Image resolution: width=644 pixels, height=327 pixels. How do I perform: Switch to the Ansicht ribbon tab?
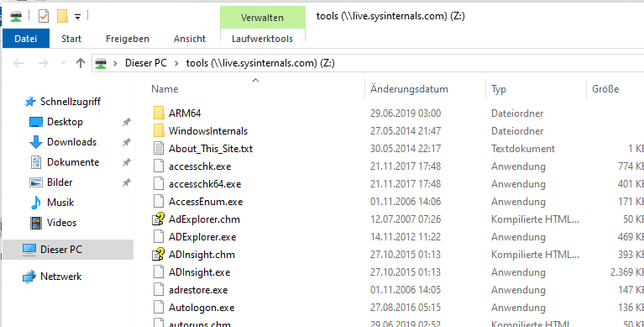pyautogui.click(x=190, y=39)
